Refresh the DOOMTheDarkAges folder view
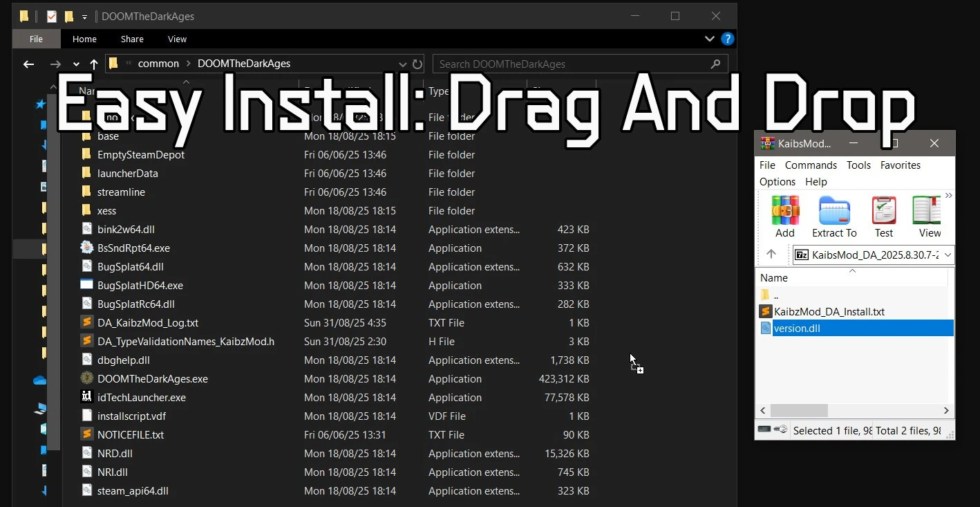Viewport: 980px width, 507px height. pyautogui.click(x=417, y=64)
